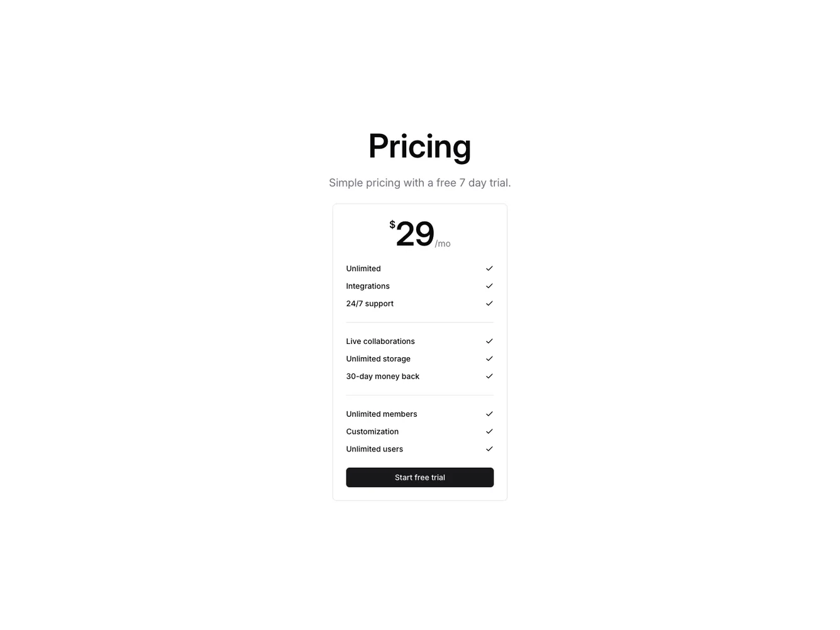Select the checkmark next to Live collaborations
840x630 pixels.
[x=489, y=341]
